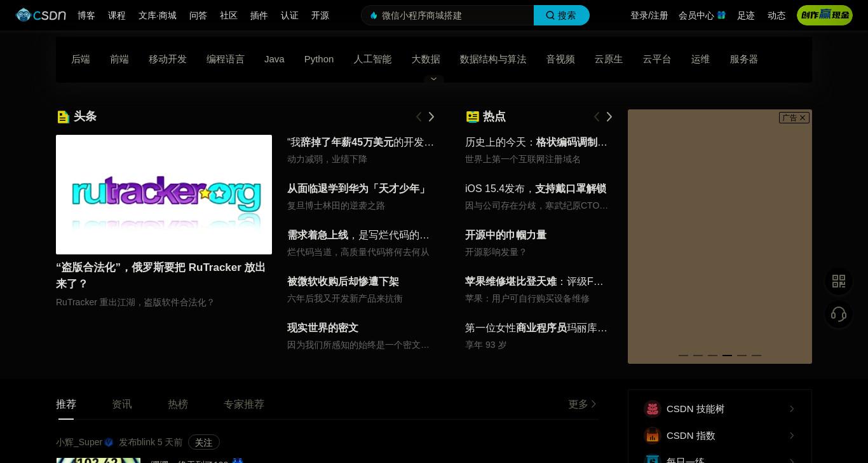Switch to the 推荐 tab
Image resolution: width=868 pixels, height=463 pixels.
(x=66, y=404)
